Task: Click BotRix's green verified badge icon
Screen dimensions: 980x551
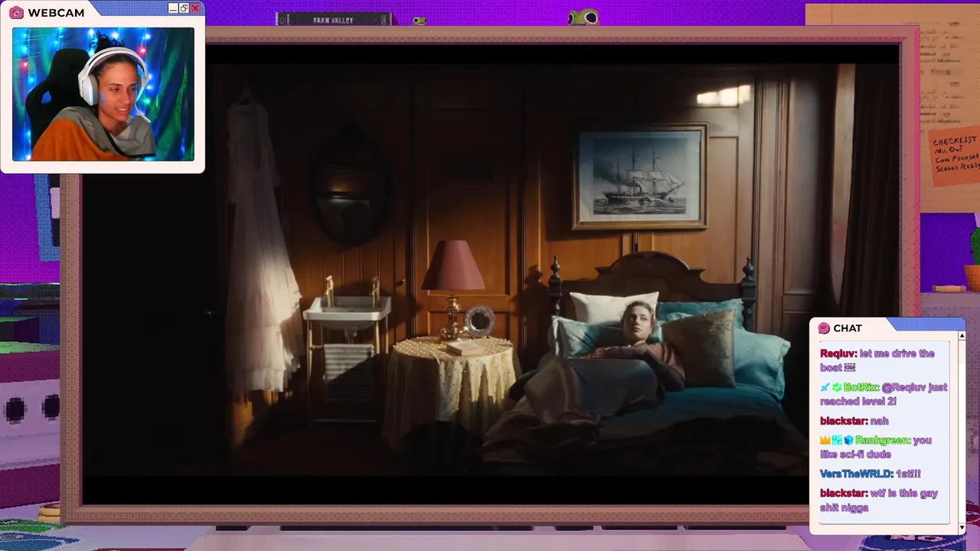Action: coord(837,388)
